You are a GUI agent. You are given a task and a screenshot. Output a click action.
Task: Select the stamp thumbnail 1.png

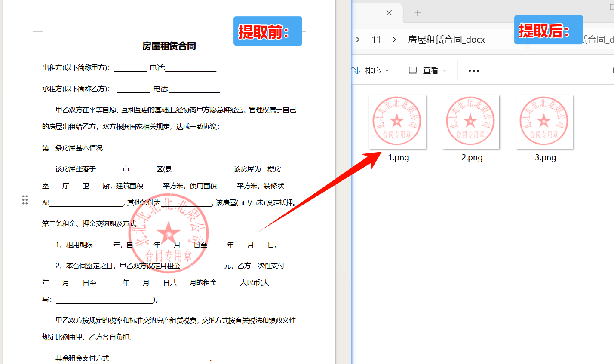pos(397,122)
